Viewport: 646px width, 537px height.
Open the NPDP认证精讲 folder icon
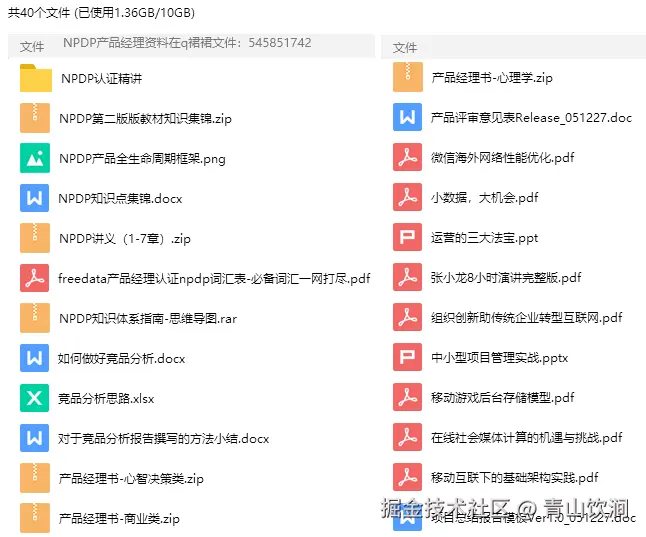coord(35,78)
